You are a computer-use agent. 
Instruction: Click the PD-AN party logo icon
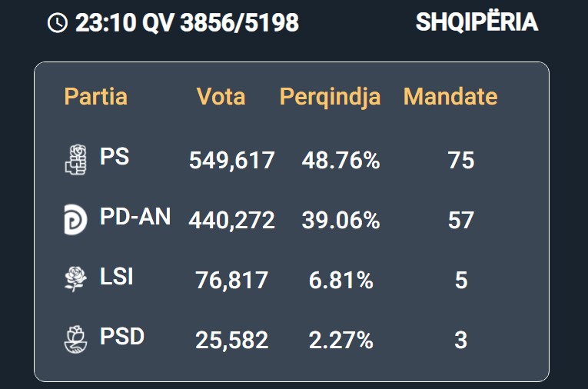click(75, 219)
